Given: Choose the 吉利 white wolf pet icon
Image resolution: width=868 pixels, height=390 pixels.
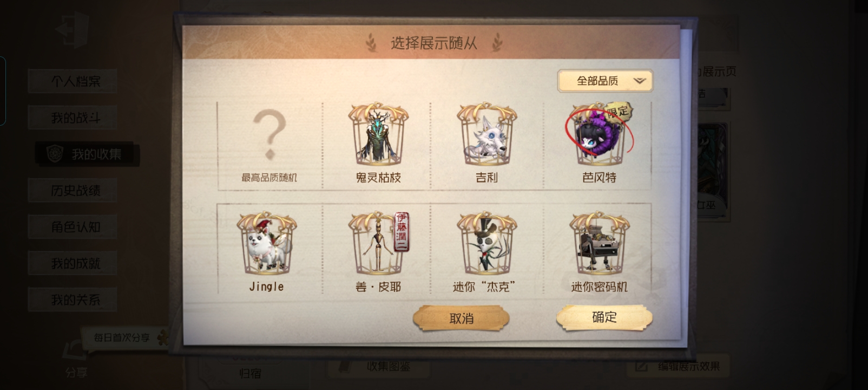Looking at the screenshot, I should [486, 134].
